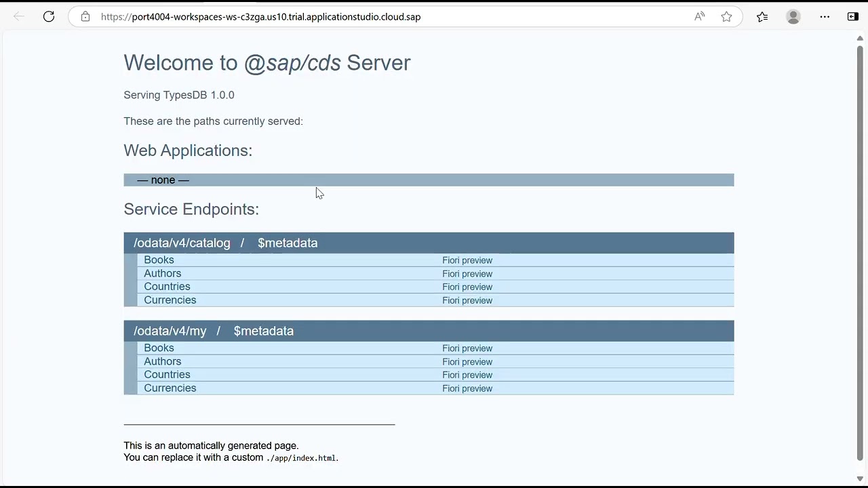Open Countries entity under catalog service
Screen dimensions: 868x488
(167, 286)
